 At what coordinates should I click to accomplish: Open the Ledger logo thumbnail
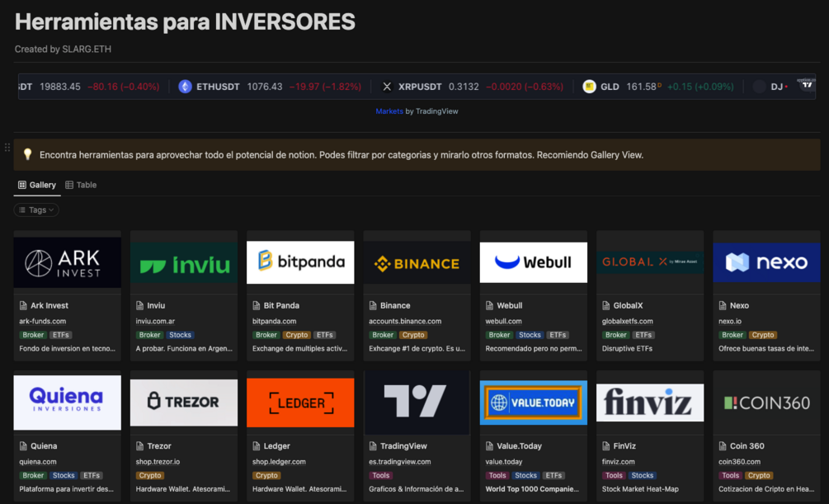tap(300, 403)
